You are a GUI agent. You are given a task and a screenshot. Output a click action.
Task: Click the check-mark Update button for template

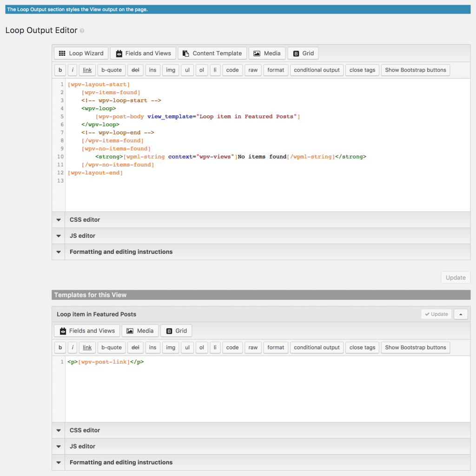coord(436,314)
